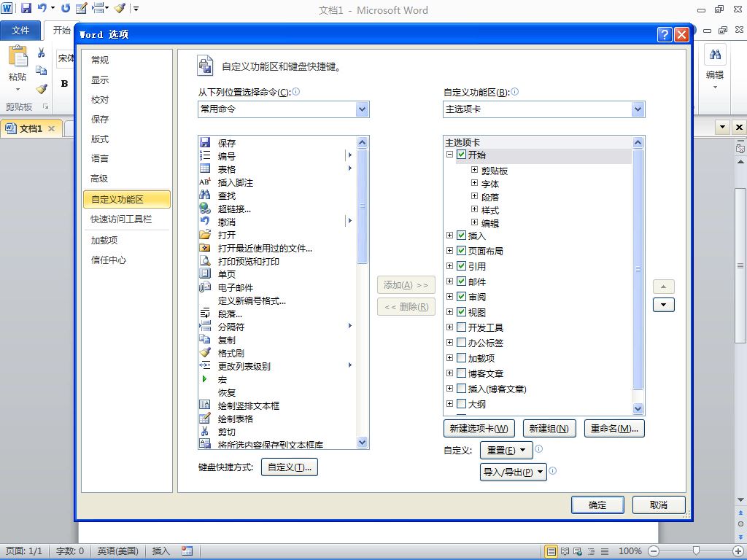The height and width of the screenshot is (560, 747).
Task: Enable the 开发工具 tab checkbox
Action: [x=461, y=327]
